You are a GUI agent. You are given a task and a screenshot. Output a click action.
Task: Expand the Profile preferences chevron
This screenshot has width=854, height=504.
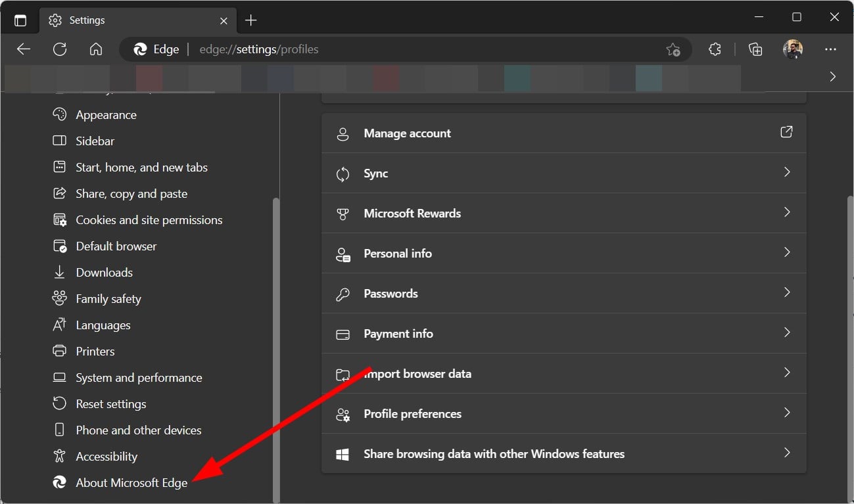[x=786, y=413]
